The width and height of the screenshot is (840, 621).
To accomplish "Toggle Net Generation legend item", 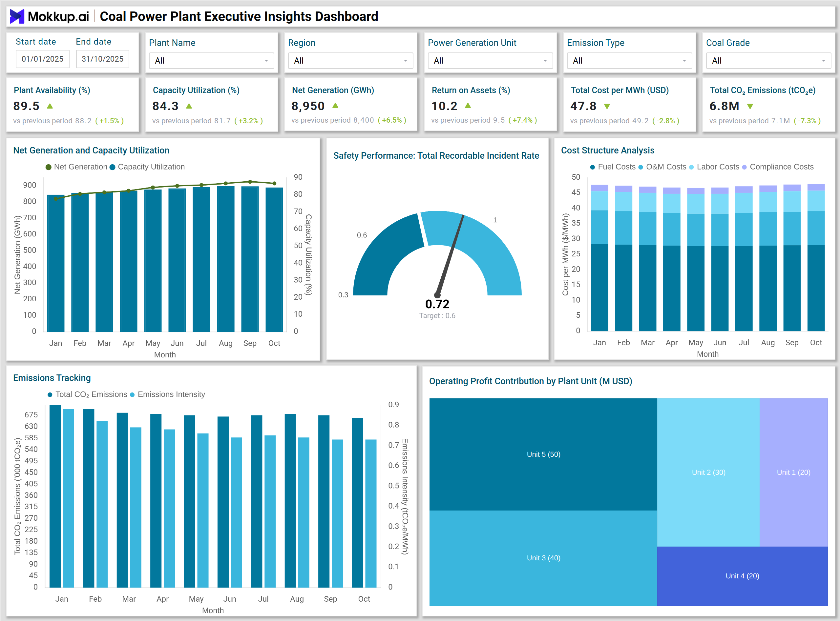I will [77, 167].
